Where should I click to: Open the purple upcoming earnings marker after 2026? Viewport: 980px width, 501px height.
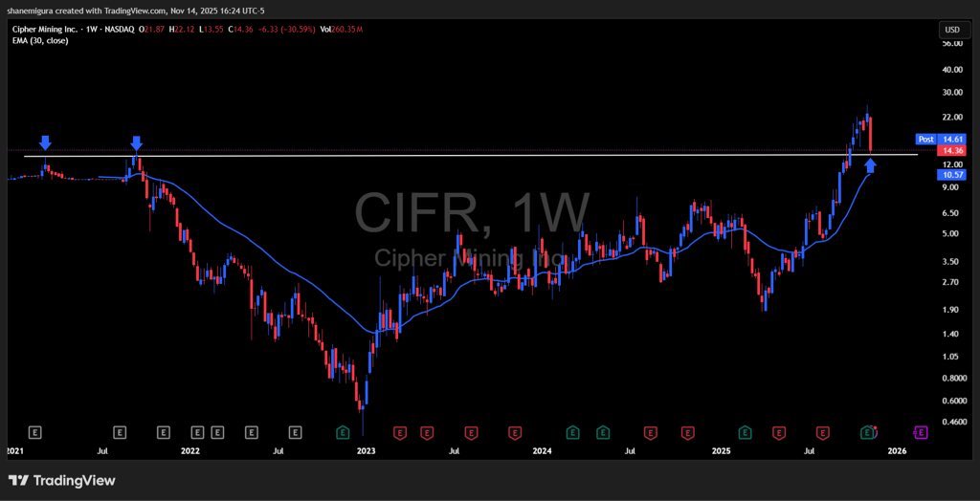pos(920,431)
